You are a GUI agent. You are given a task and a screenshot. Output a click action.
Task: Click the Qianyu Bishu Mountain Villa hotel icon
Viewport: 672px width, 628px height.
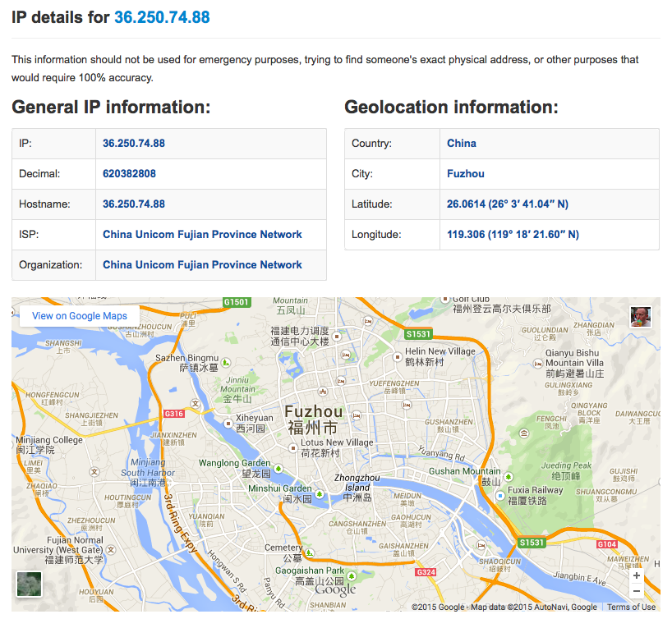(538, 364)
